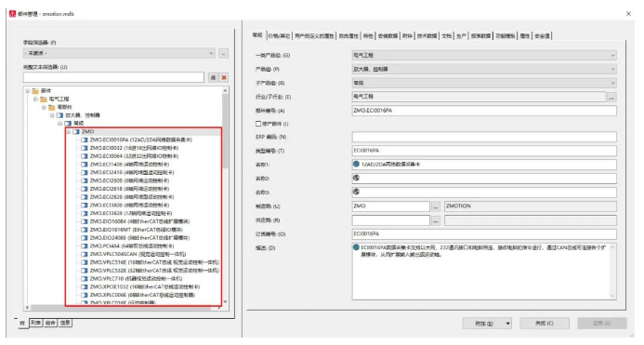Image resolution: width=644 pixels, height=345 pixels.
Task: Select the ZMO.PCI464 tree row
Action: [x=132, y=245]
